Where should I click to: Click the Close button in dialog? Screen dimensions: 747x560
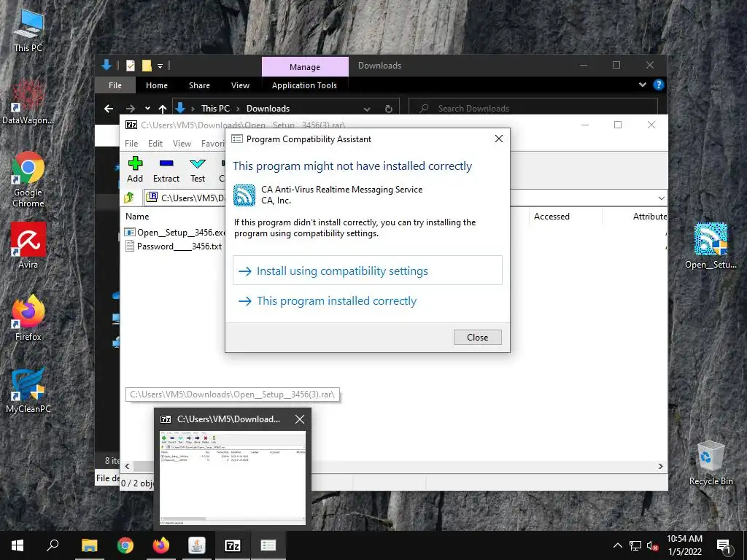pos(477,337)
